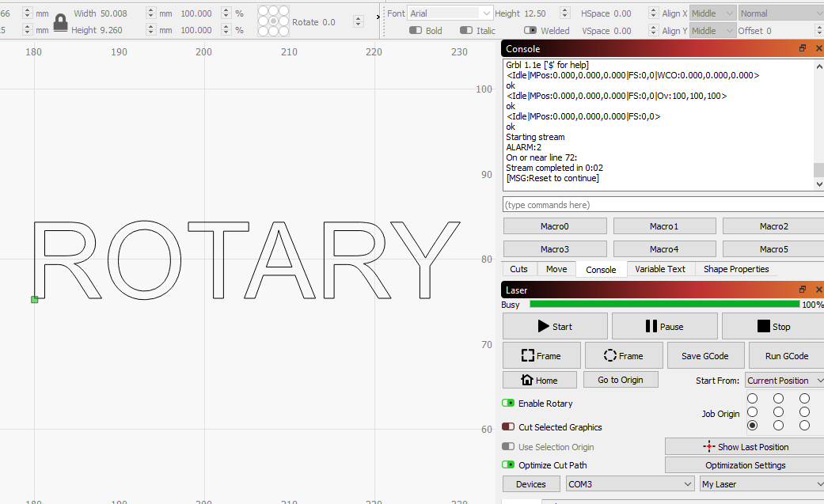Image resolution: width=824 pixels, height=504 pixels.
Task: Toggle Cut Selected Graphics switch
Action: (x=508, y=426)
